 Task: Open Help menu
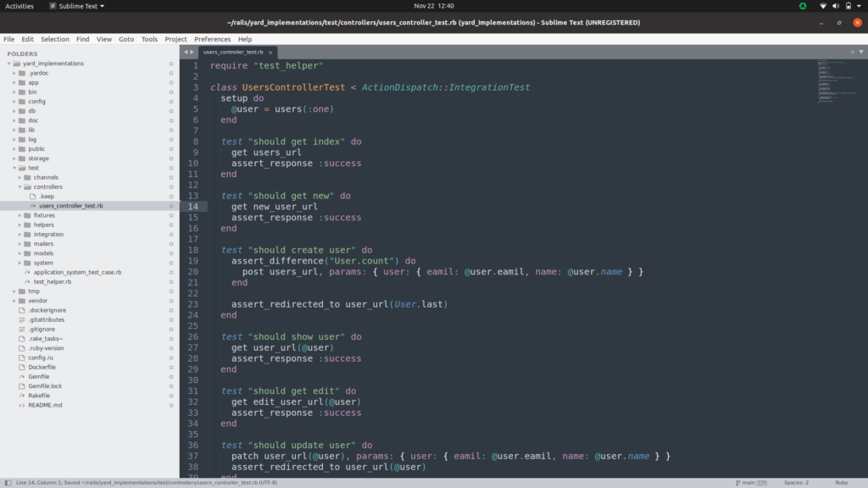[x=245, y=39]
